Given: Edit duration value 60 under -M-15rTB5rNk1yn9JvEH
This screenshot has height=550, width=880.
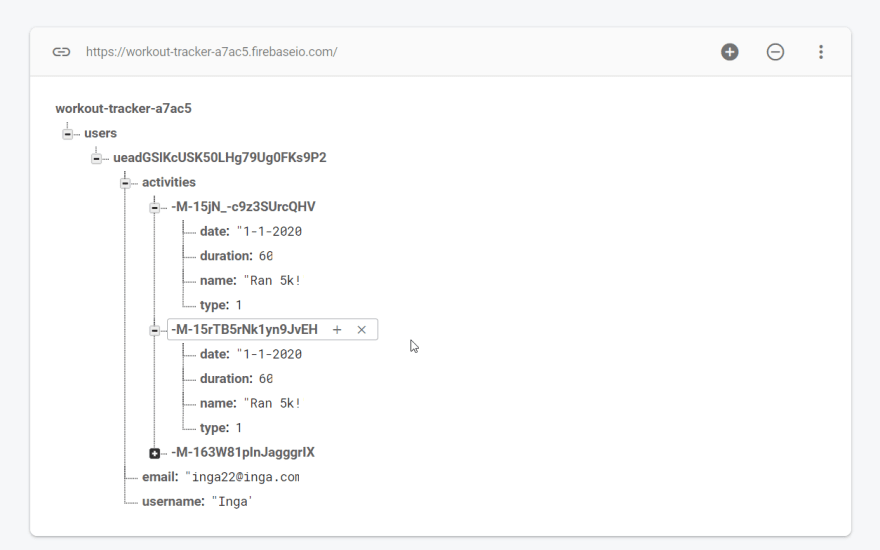Looking at the screenshot, I should pos(266,379).
